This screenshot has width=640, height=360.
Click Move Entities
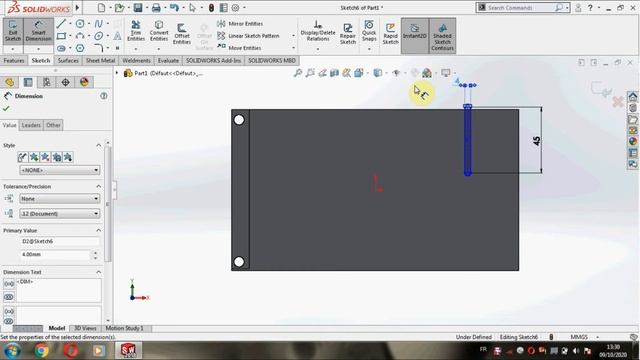pos(239,48)
